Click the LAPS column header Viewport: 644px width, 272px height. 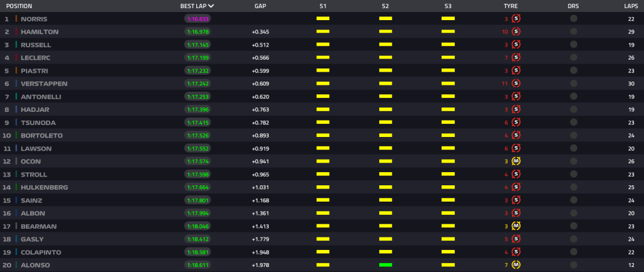tap(631, 6)
